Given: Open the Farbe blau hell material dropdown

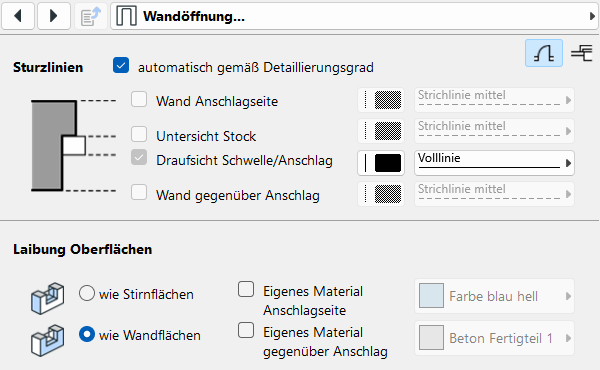Looking at the screenshot, I should (494, 296).
